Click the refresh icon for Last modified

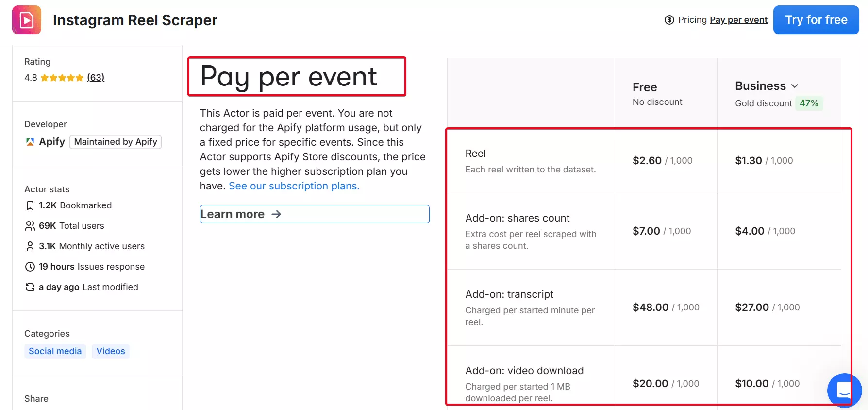click(30, 287)
